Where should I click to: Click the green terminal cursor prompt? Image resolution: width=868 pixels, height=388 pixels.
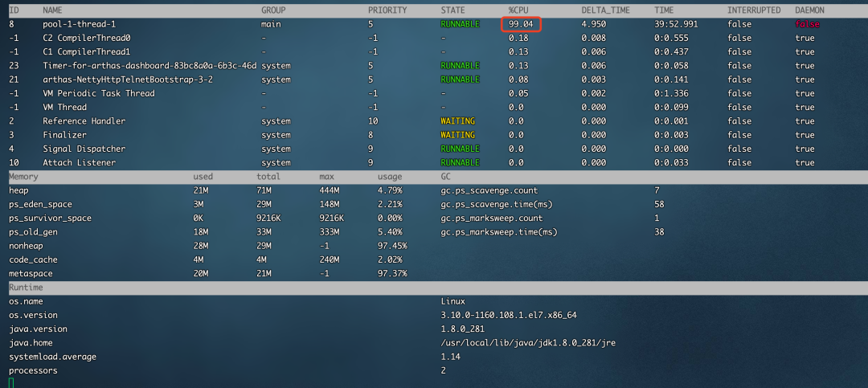click(11, 383)
